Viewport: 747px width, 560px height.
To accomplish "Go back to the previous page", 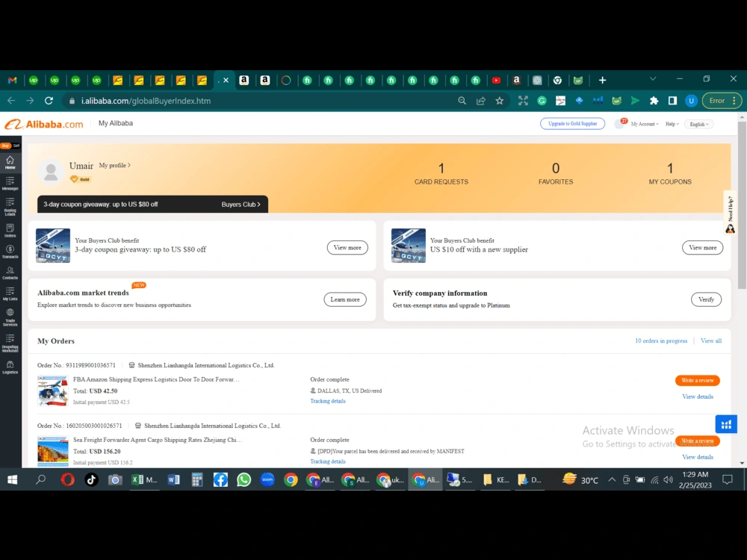I will coord(11,101).
